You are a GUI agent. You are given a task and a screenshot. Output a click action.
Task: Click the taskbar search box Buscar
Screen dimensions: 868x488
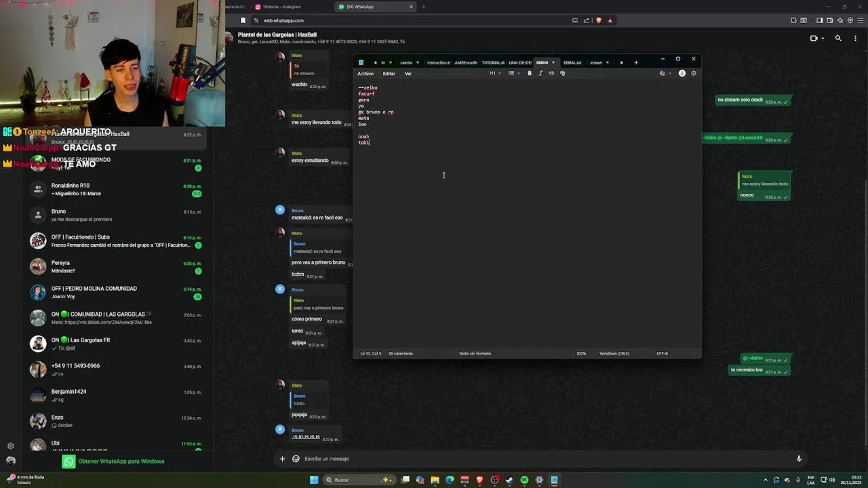pos(359,480)
